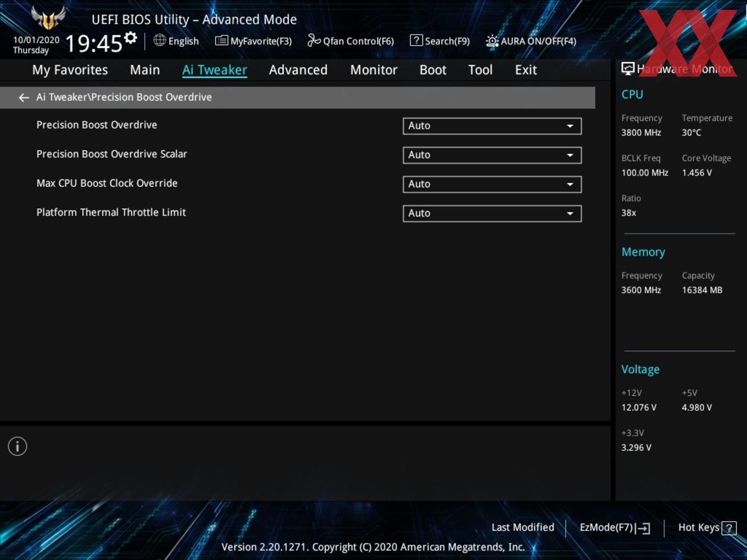This screenshot has height=560, width=747.
Task: Open Qfan Control(F6) fan icon
Action: point(314,40)
